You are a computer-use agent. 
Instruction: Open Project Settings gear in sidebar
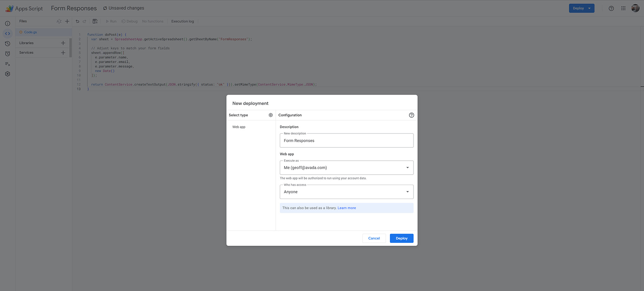coord(8,74)
